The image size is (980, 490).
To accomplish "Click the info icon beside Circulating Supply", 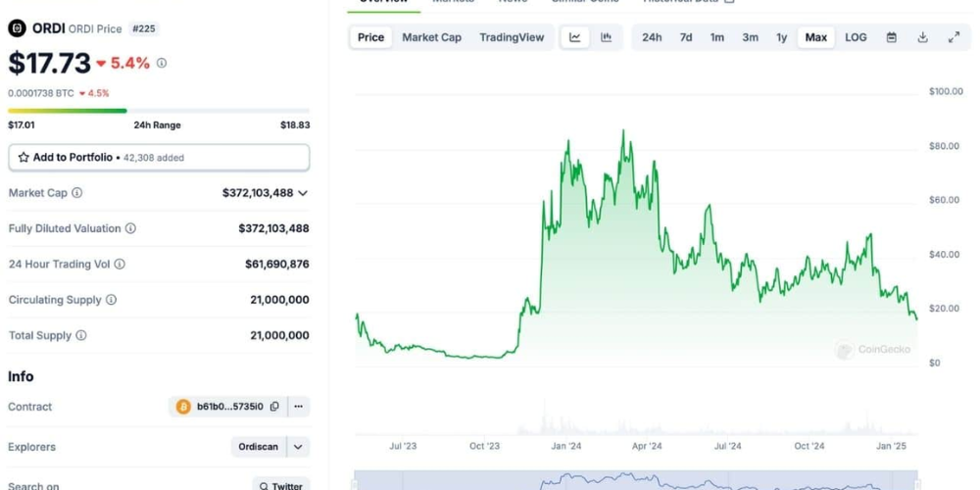I will click(111, 300).
